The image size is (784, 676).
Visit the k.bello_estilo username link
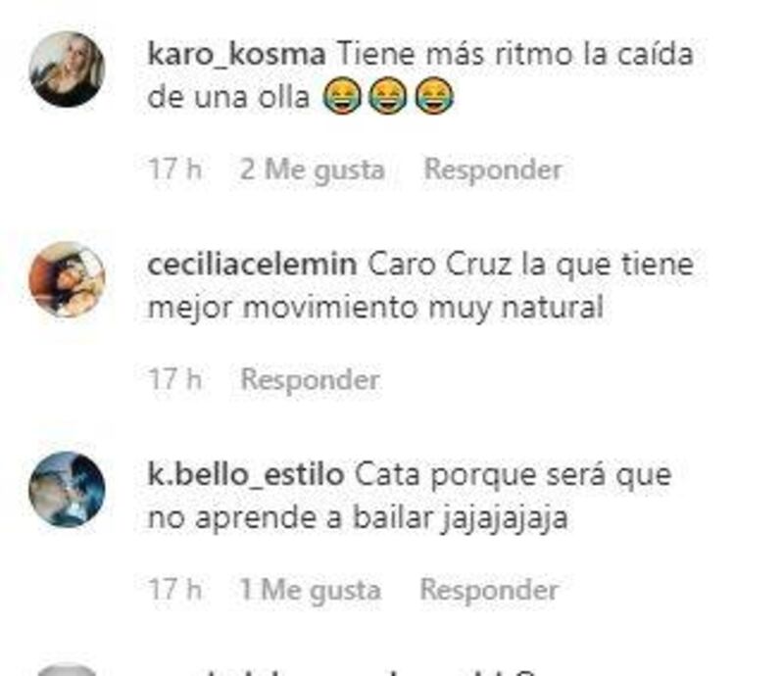[246, 475]
